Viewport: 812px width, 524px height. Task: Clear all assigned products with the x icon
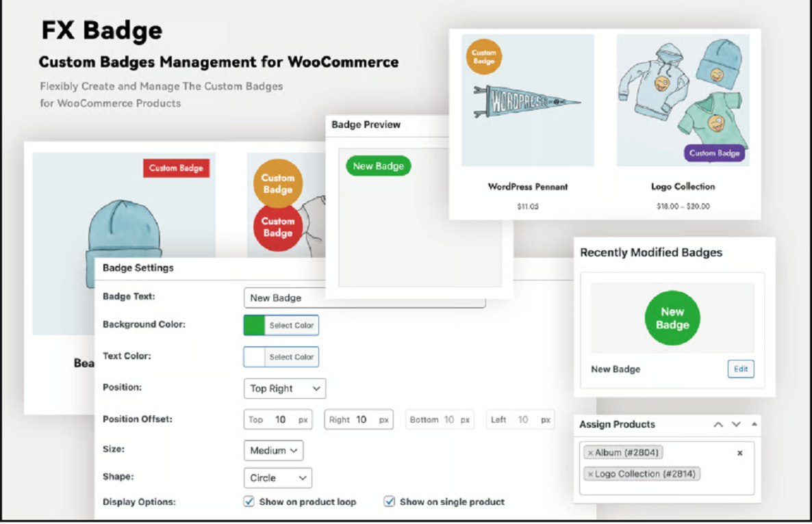coord(740,453)
